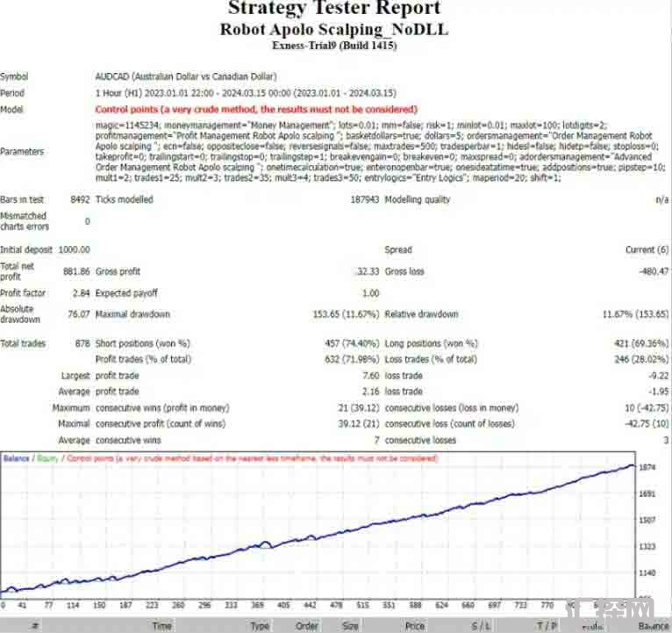Select the Robot Apolo Scalping_NoDLL heading
This screenshot has height=633, width=672.
click(333, 28)
